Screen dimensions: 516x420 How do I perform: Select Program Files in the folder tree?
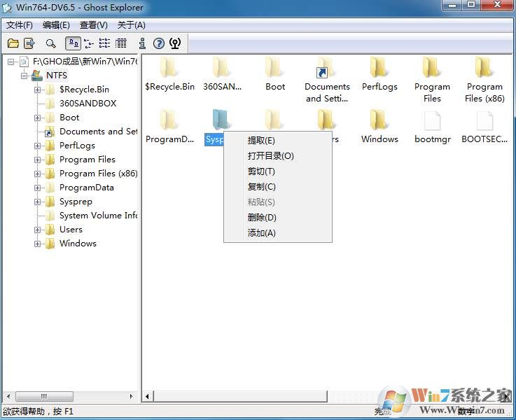coord(87,160)
